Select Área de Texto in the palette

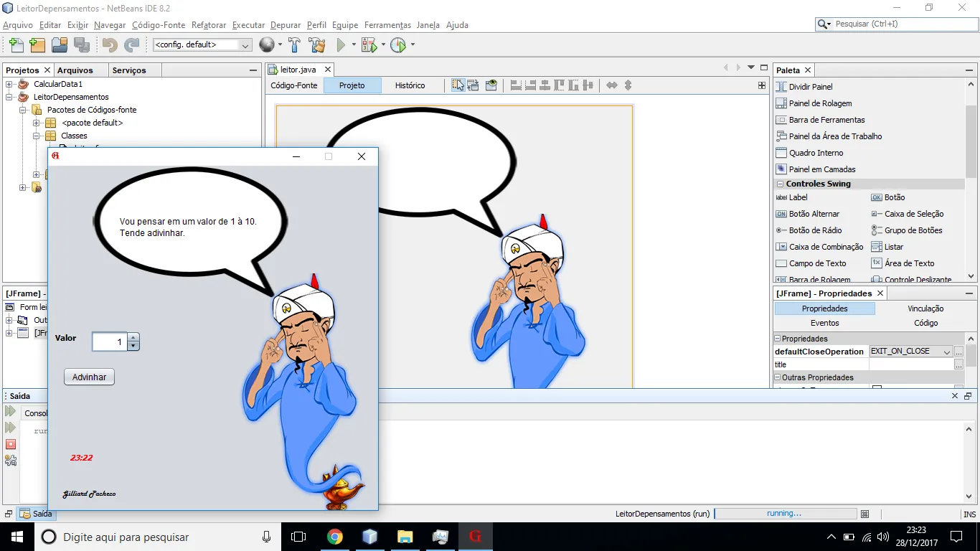(903, 263)
